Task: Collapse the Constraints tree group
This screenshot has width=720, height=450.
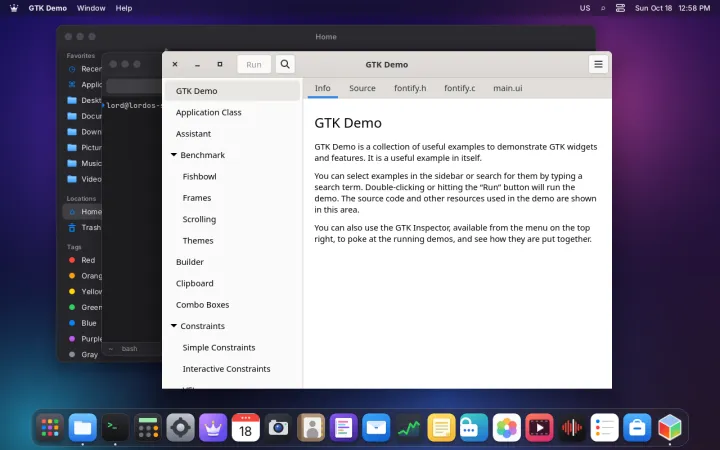Action: tap(174, 326)
